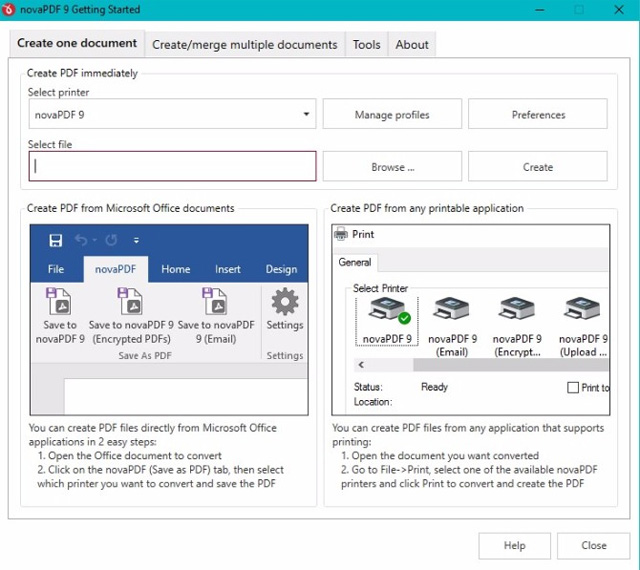Select the novaPDF 9 (Encrypt...) printer icon
640x570 pixels.
517,310
